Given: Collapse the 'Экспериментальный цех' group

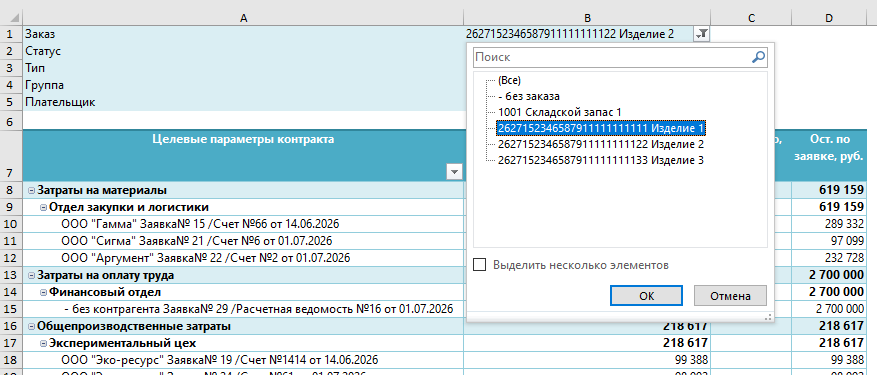Looking at the screenshot, I should (43, 343).
